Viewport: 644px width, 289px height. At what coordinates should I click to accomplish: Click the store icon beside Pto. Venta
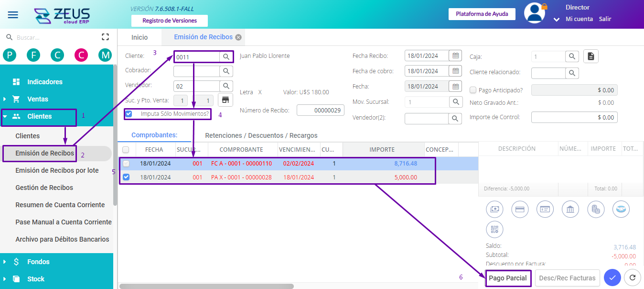pyautogui.click(x=225, y=100)
